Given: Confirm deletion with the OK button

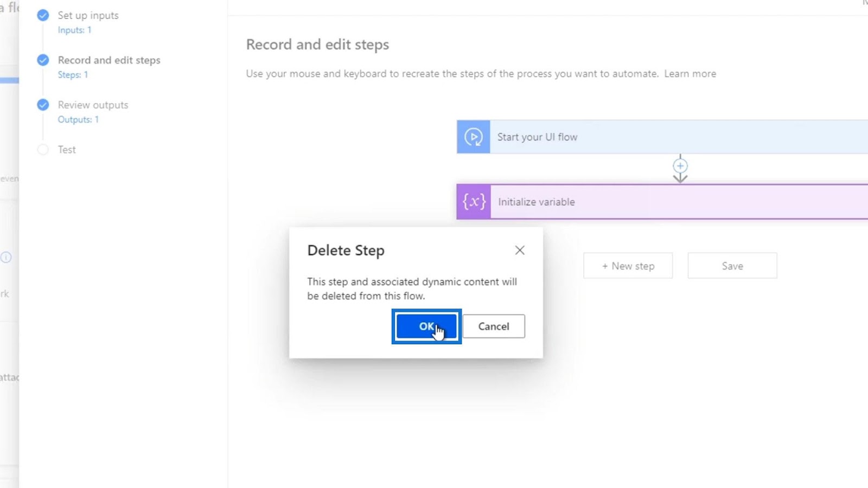Looking at the screenshot, I should [426, 326].
